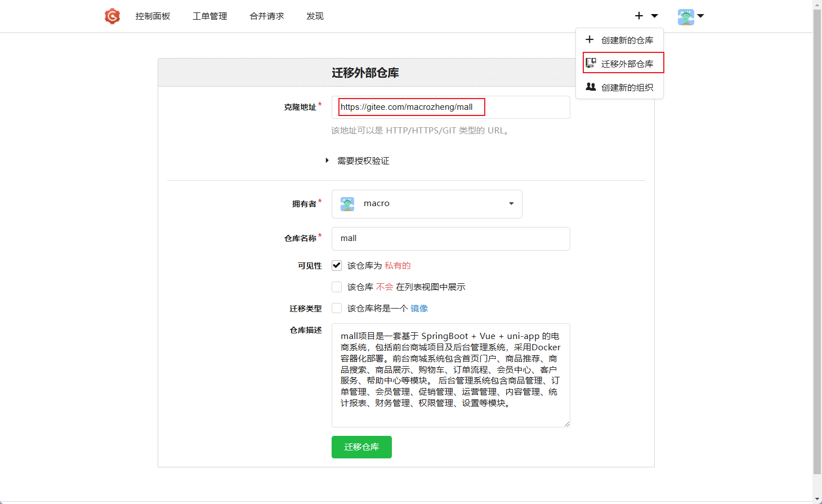
Task: Open the 拥有者 owner dropdown arrow
Action: click(x=511, y=204)
